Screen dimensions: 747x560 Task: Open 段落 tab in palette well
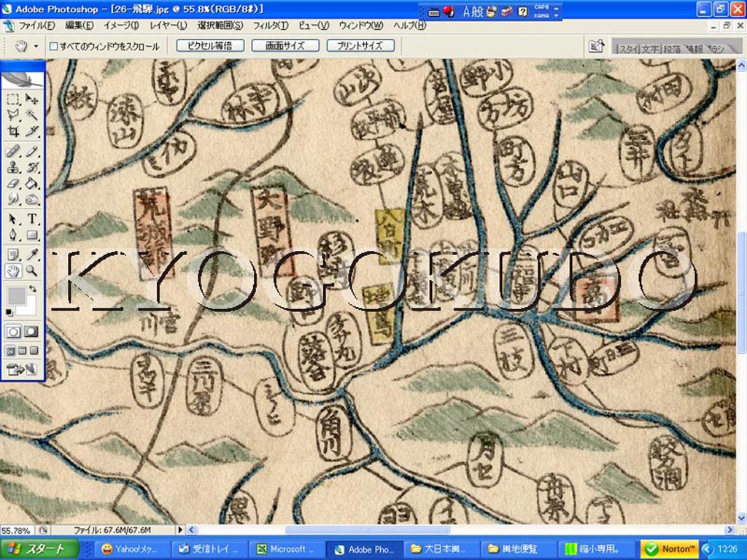(672, 49)
